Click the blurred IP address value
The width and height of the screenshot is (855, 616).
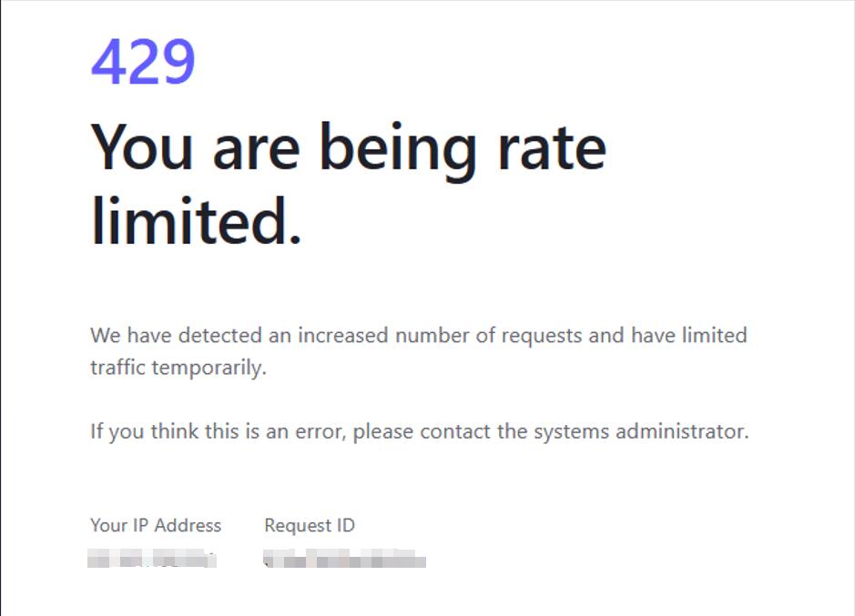152,559
